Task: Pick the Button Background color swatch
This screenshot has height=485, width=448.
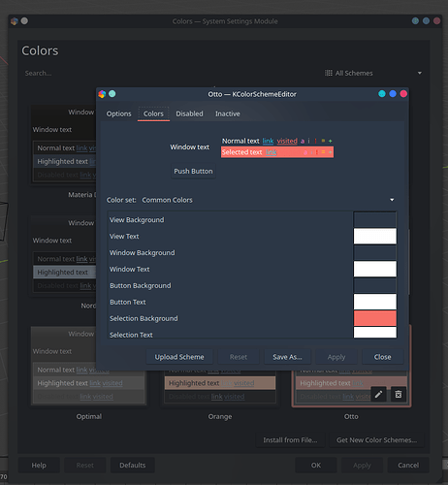Action: click(x=374, y=285)
